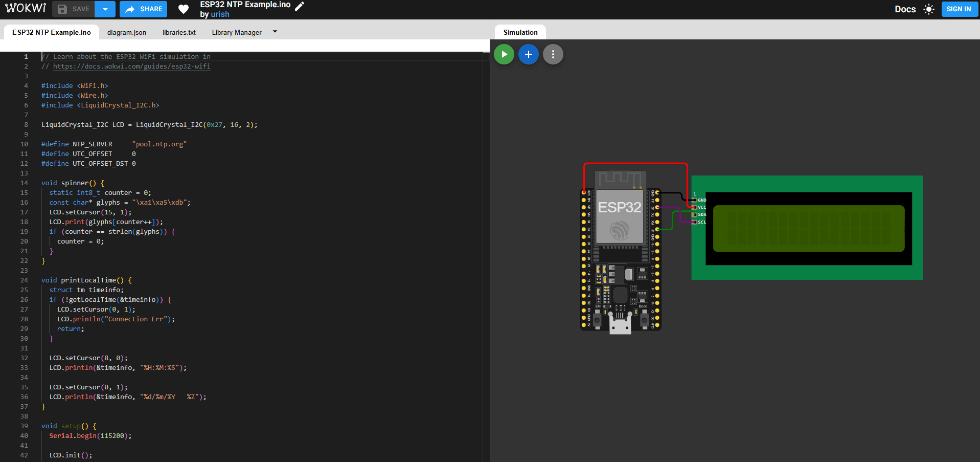Switch to the libraries.txt tab
Image resolution: width=980 pixels, height=462 pixels.
tap(179, 32)
